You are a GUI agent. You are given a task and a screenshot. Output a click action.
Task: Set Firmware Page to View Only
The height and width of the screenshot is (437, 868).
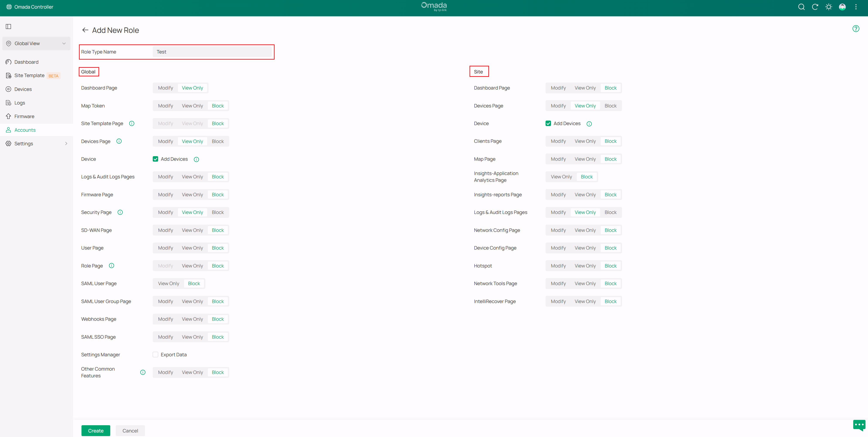click(x=192, y=195)
